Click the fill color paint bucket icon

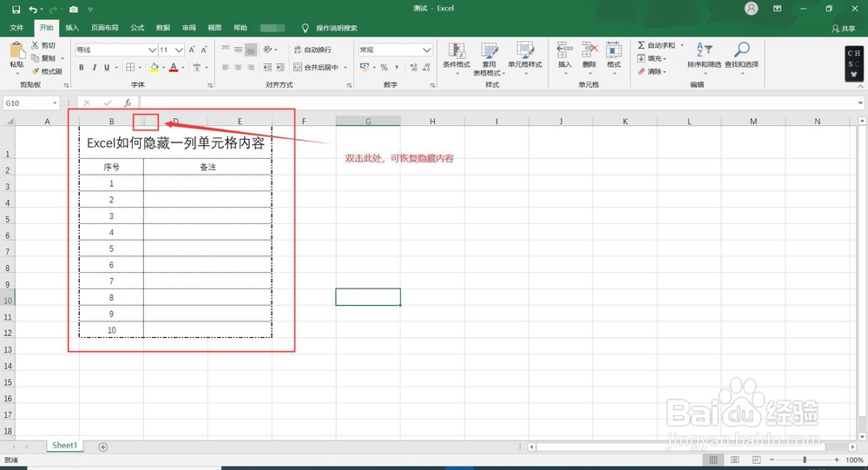(155, 67)
